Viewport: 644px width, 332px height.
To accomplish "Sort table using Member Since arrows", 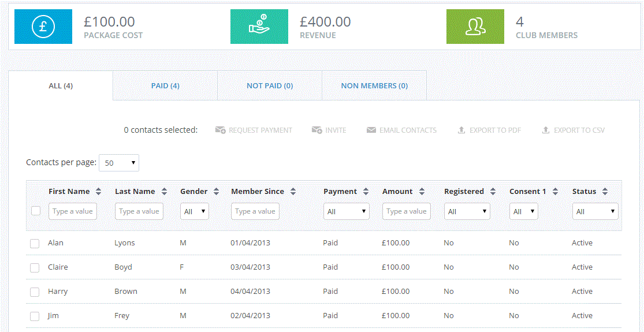I will pos(293,192).
